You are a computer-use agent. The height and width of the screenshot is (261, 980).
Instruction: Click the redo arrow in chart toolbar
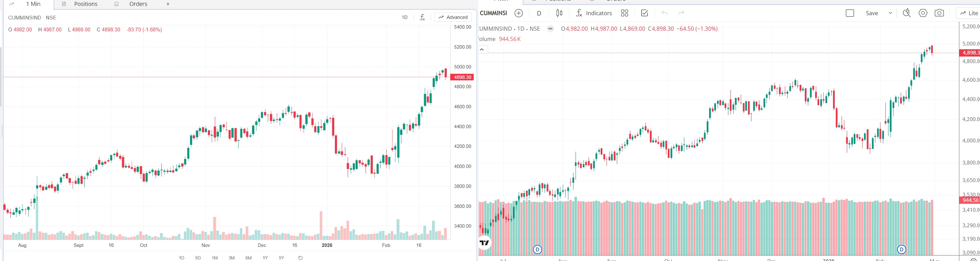(681, 13)
